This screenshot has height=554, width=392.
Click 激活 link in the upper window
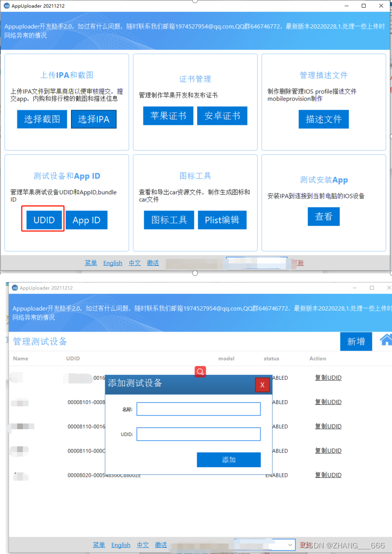153,263
